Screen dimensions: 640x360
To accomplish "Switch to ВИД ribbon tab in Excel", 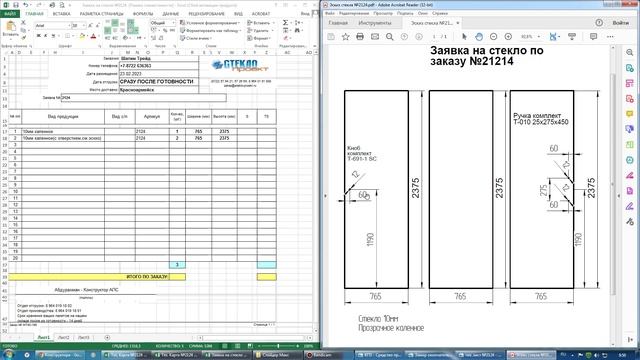I will coord(238,14).
